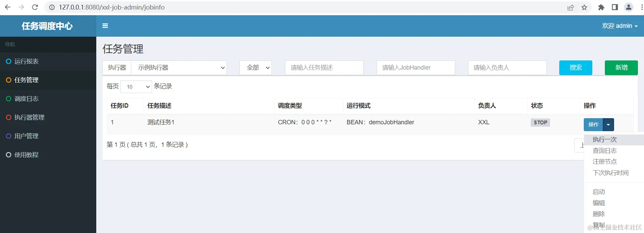
Task: Open the 示例执行器 executor dropdown
Action: point(179,68)
